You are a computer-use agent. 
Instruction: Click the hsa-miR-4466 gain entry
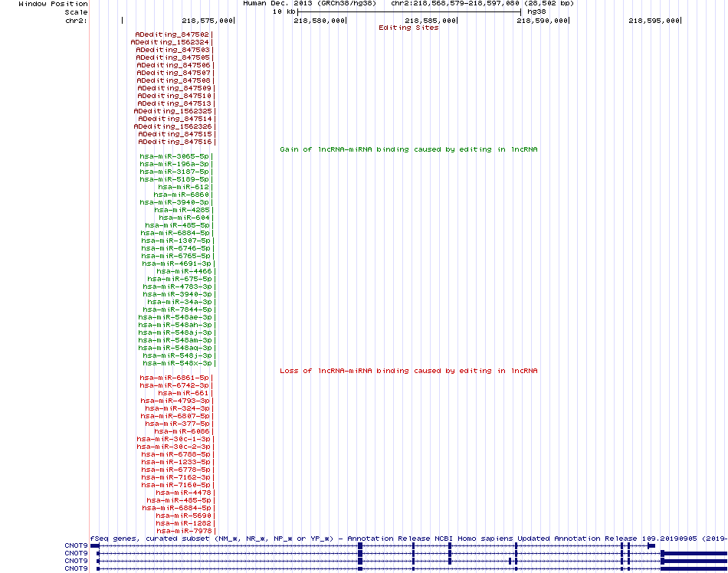[x=185, y=271]
